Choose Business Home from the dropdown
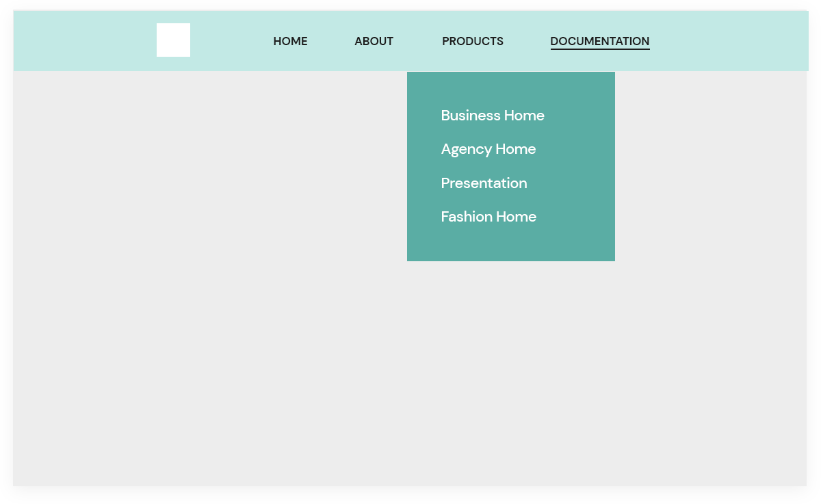The height and width of the screenshot is (504, 821). 492,116
